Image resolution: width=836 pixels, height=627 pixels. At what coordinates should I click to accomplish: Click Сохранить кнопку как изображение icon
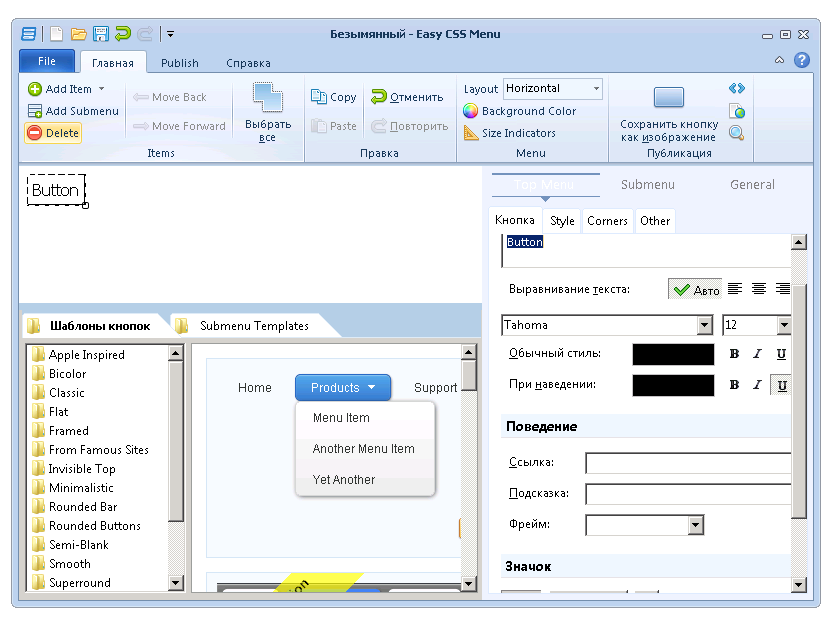point(668,98)
